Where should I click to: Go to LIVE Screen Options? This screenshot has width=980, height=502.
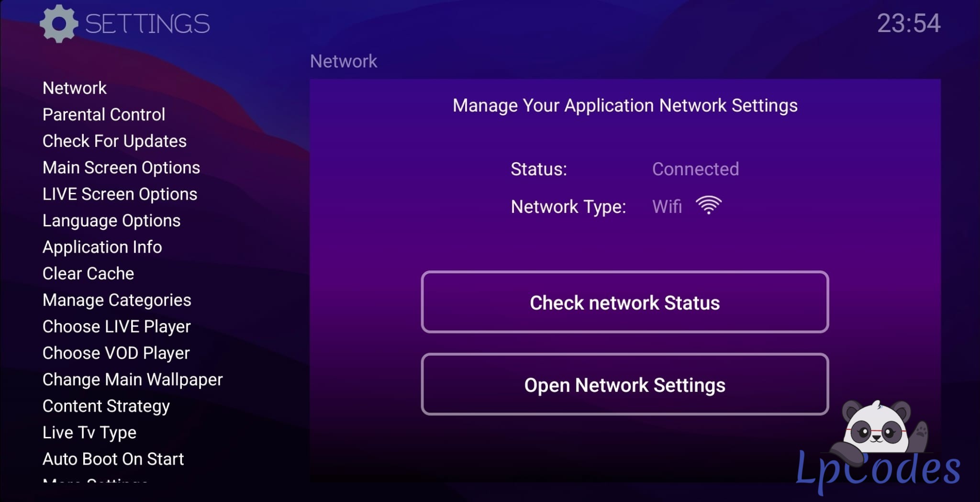click(x=120, y=194)
